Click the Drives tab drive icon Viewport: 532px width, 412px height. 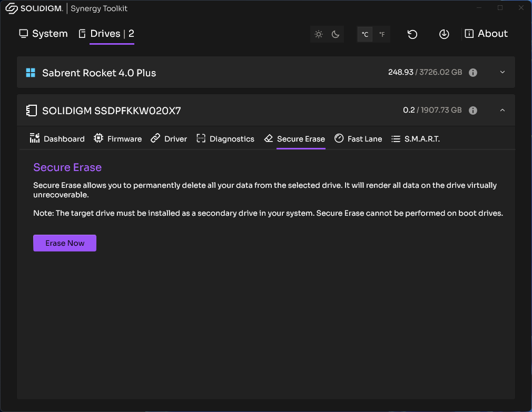[x=82, y=34]
